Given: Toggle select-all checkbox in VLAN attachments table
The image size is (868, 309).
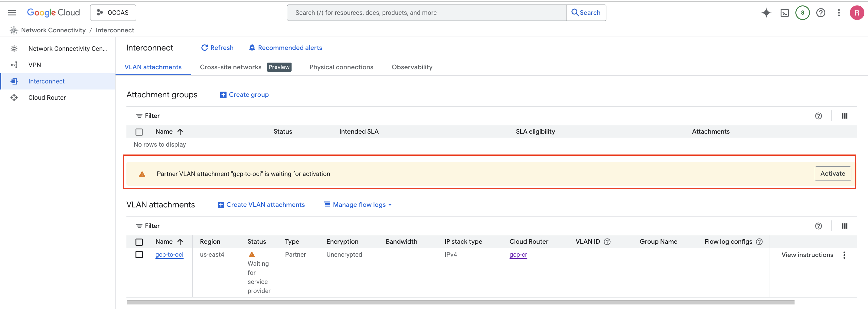Looking at the screenshot, I should coord(139,242).
